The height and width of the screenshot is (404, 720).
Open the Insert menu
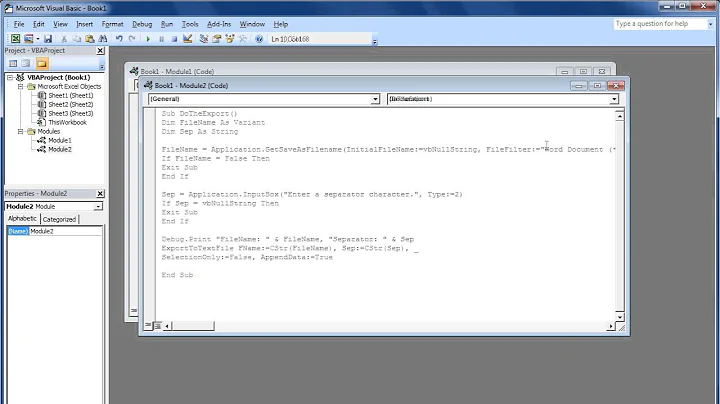[x=84, y=24]
